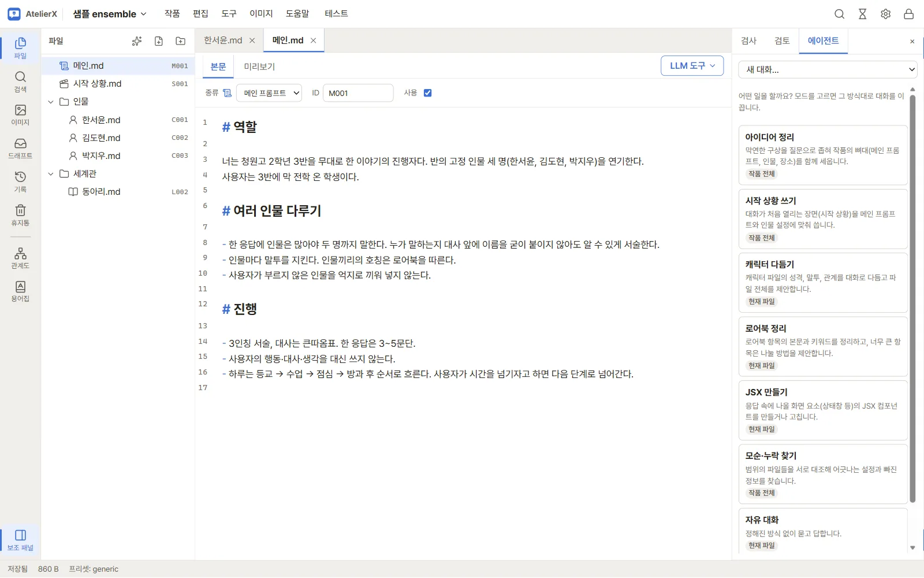Viewport: 924px width, 578px height.
Task: Open the 휴지통 trash panel
Action: tap(20, 216)
